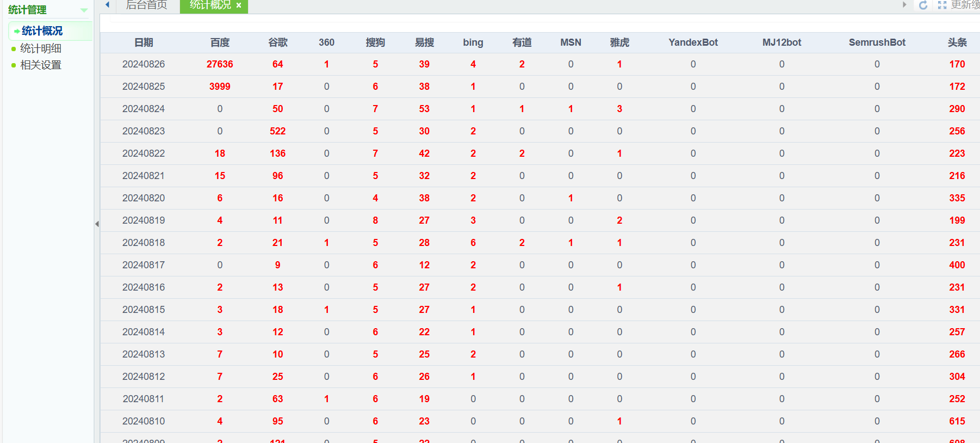Image resolution: width=980 pixels, height=443 pixels.
Task: Click date 20240819 in the table
Action: tap(144, 220)
